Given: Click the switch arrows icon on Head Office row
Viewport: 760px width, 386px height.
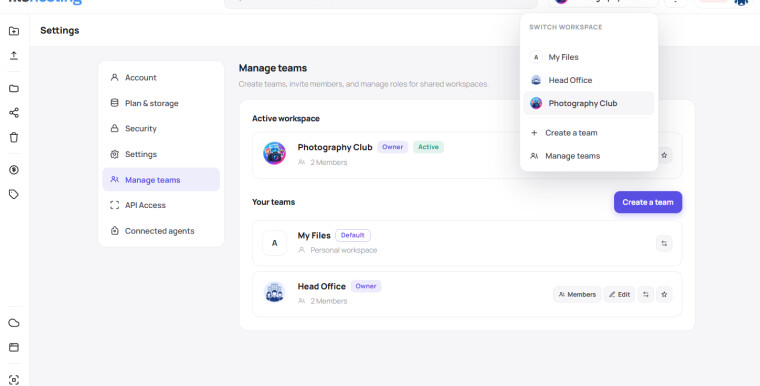Looking at the screenshot, I should (x=646, y=294).
